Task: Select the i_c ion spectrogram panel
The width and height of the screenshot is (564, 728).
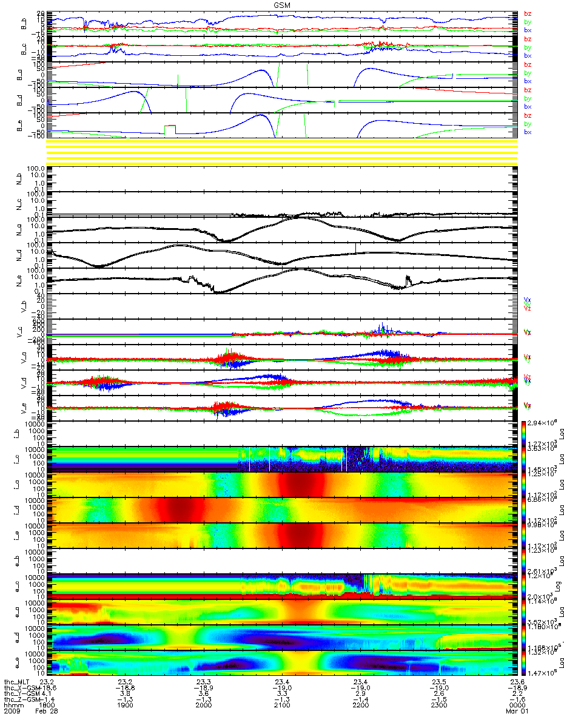Action: [x=281, y=459]
